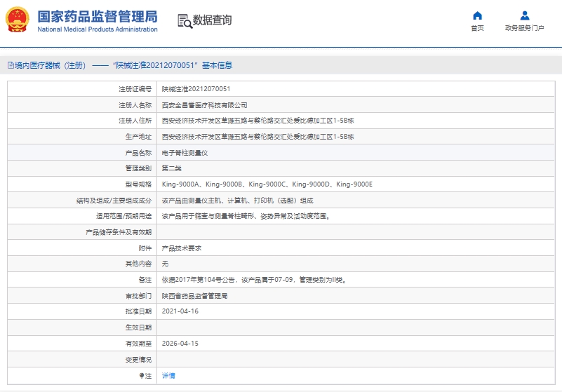Click 国家药品监督管理局 title text

[x=98, y=17]
